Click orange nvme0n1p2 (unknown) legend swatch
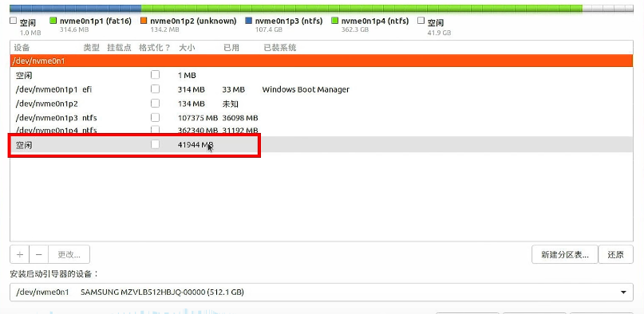This screenshot has height=314, width=644. click(144, 21)
